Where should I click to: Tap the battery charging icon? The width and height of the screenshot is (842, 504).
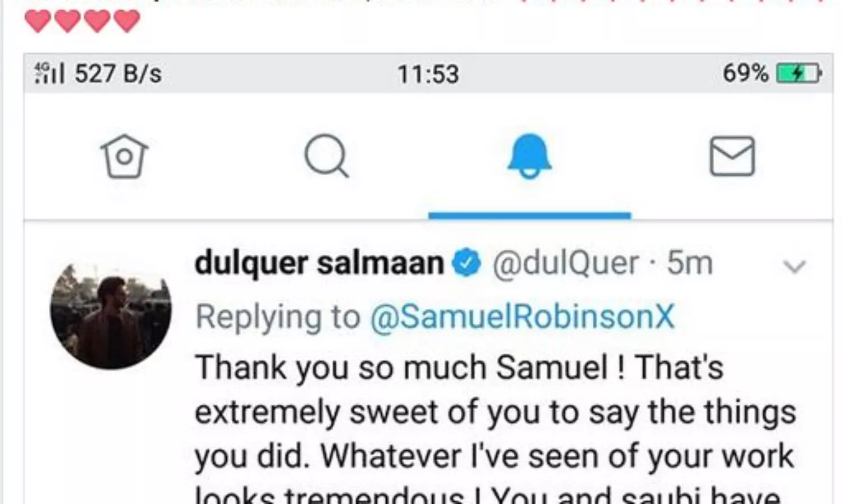[x=799, y=74]
